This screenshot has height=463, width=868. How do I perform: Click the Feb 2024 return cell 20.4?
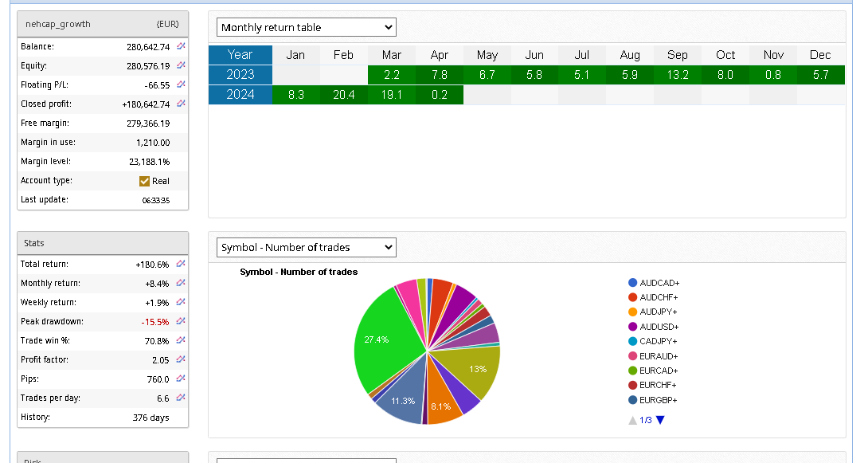click(343, 95)
